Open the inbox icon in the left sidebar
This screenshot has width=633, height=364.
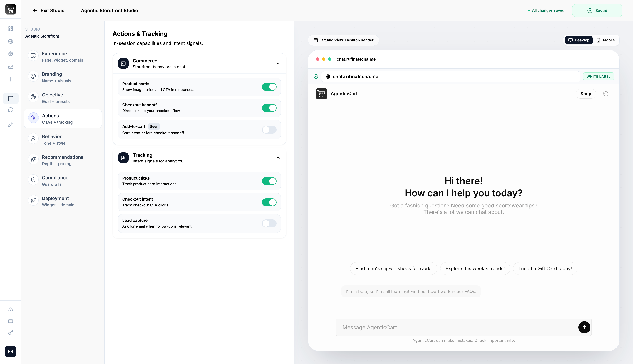tap(11, 66)
